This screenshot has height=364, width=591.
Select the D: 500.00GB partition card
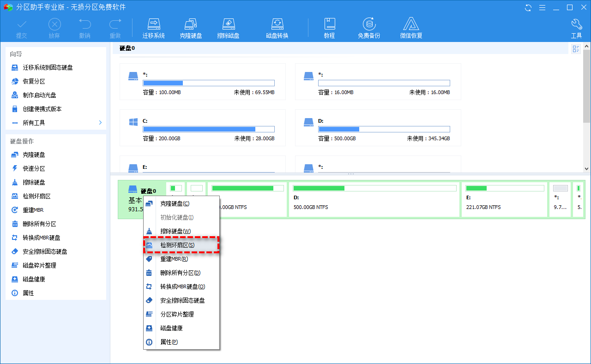(x=378, y=128)
